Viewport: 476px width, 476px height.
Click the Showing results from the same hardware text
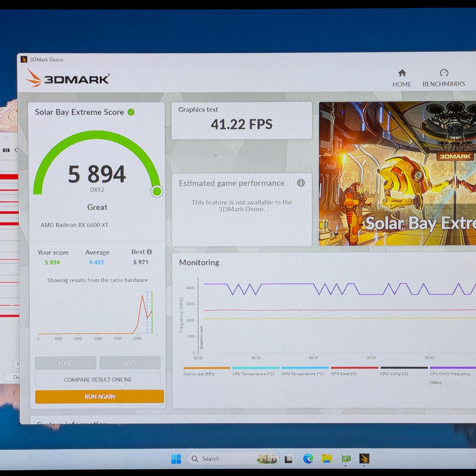click(98, 280)
